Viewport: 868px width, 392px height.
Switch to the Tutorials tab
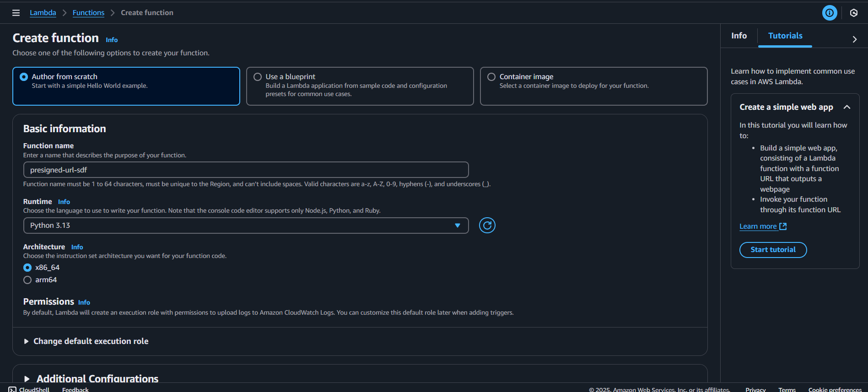click(785, 36)
